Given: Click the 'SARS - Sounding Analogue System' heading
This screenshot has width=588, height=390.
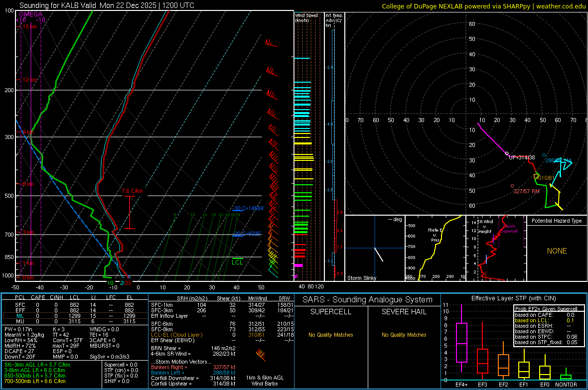Looking at the screenshot, I should point(368,300).
